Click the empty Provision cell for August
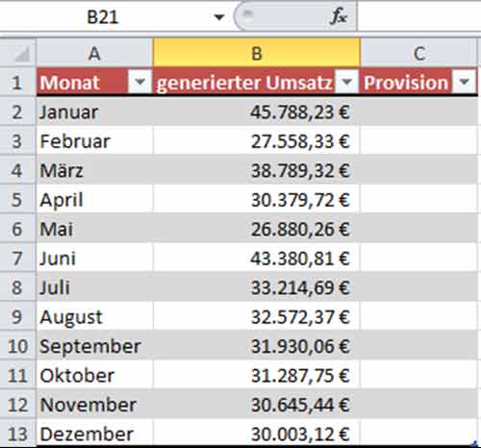The width and height of the screenshot is (481, 448). click(x=418, y=317)
